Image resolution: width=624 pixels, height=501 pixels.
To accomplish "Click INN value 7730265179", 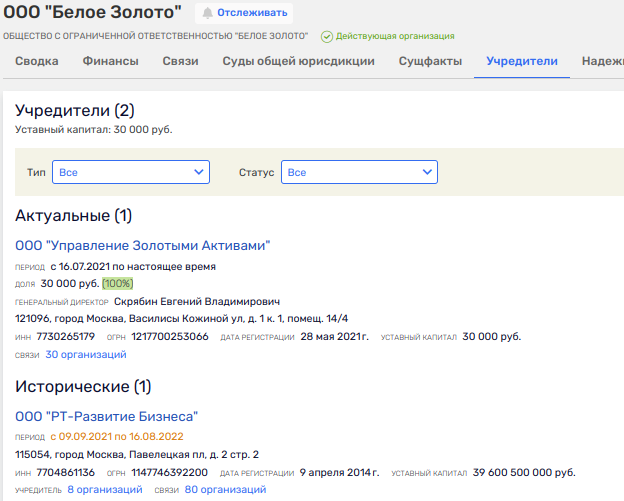I will 66,337.
